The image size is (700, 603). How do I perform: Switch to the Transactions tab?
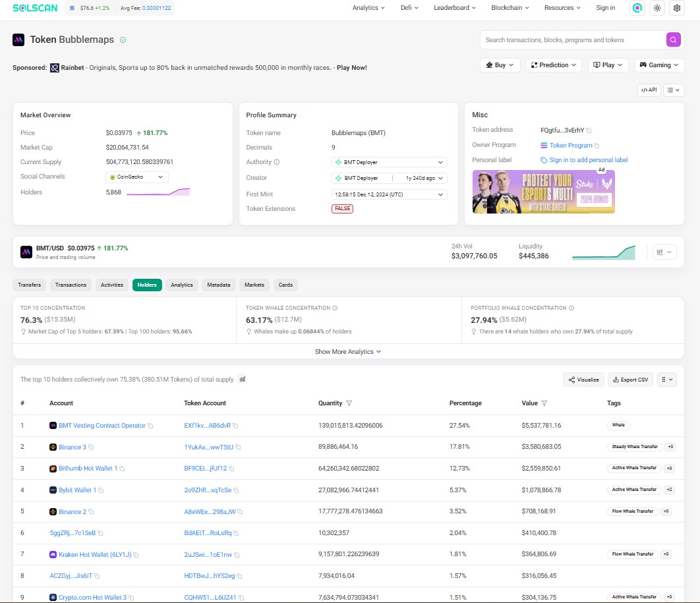click(71, 285)
